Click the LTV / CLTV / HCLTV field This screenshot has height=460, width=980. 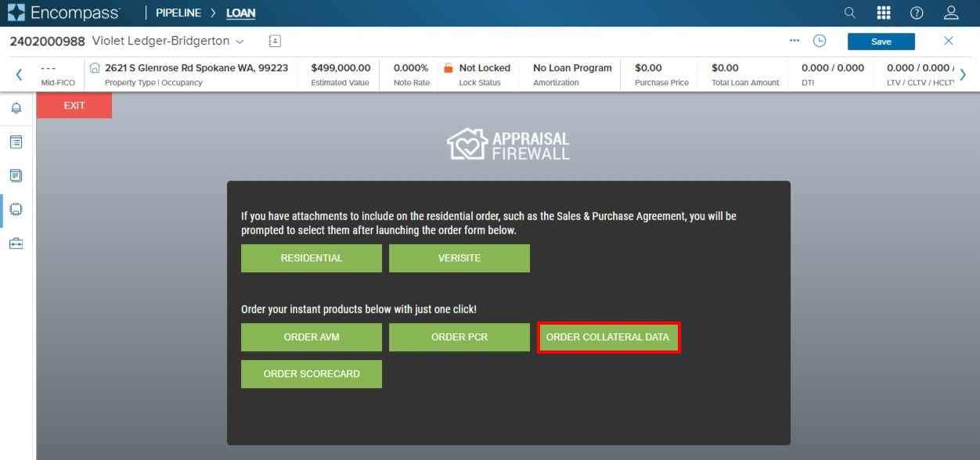pyautogui.click(x=921, y=74)
